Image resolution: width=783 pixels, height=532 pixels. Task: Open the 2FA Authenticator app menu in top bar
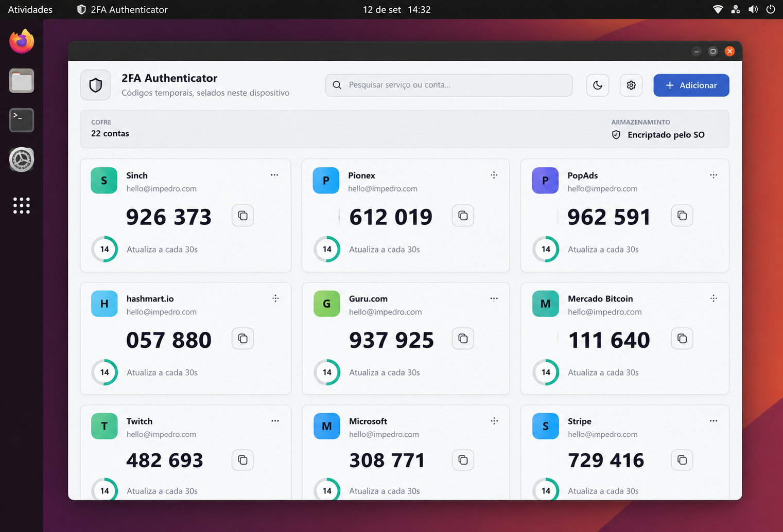point(123,9)
